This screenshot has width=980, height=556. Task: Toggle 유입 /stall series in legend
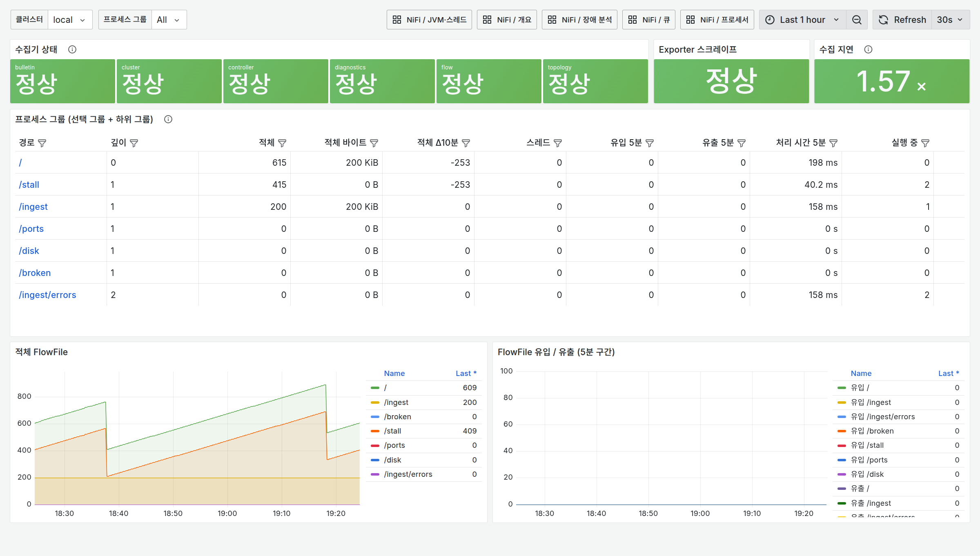(867, 445)
